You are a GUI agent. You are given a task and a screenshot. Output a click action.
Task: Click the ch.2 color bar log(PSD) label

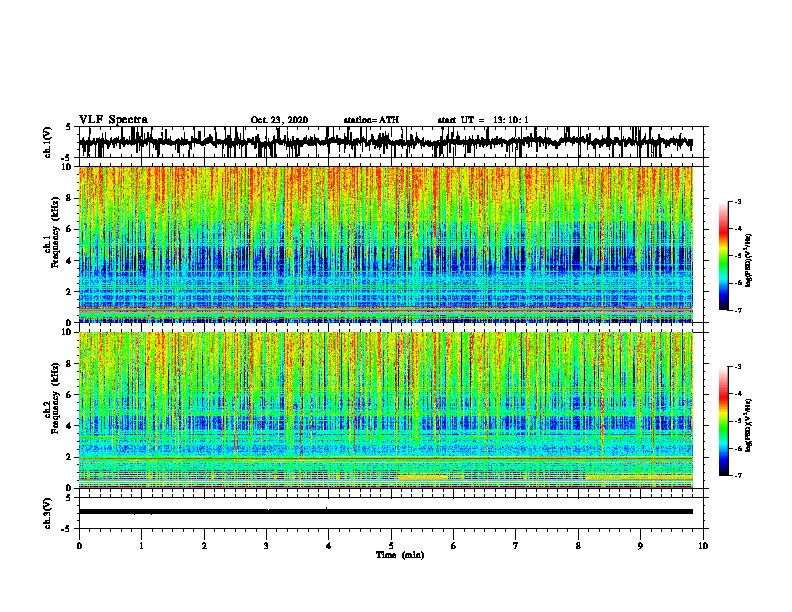[x=749, y=425]
